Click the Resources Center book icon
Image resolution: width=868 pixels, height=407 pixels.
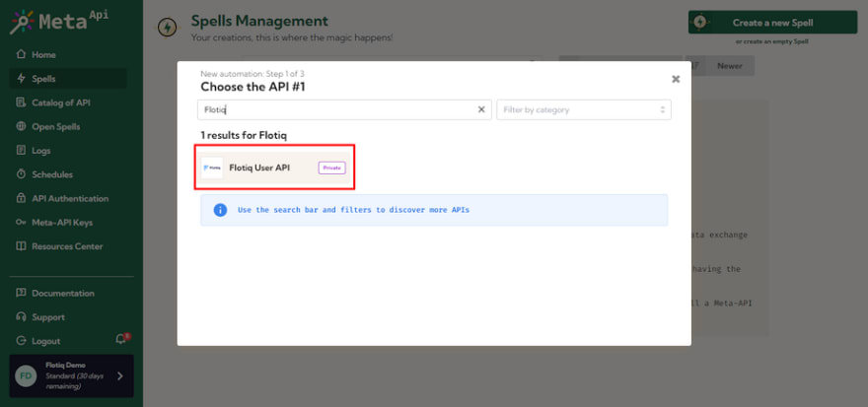point(21,246)
